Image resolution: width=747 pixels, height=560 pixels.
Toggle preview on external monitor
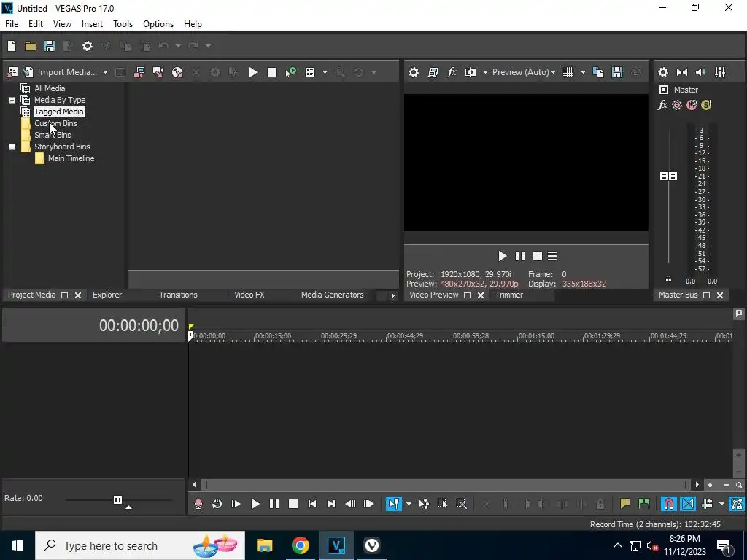[433, 72]
